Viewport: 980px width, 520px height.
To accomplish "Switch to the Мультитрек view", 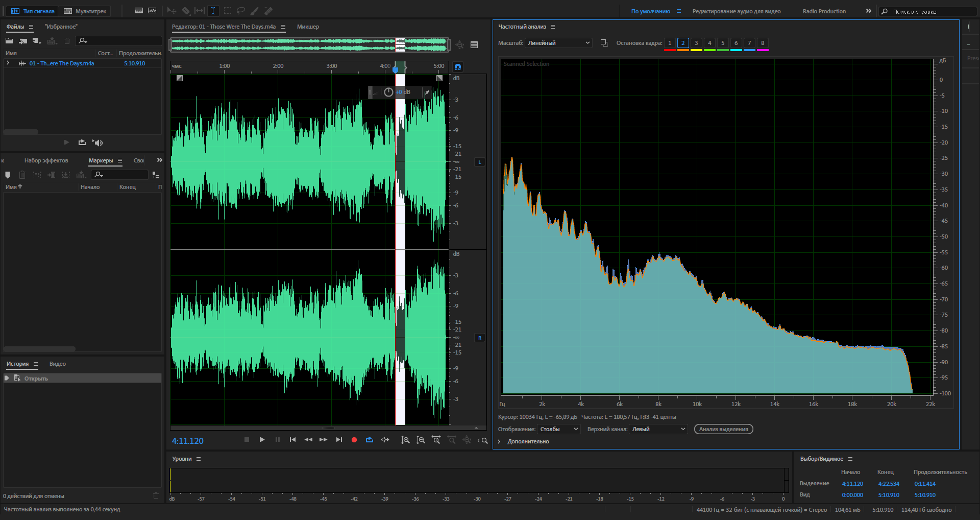I will [x=85, y=11].
